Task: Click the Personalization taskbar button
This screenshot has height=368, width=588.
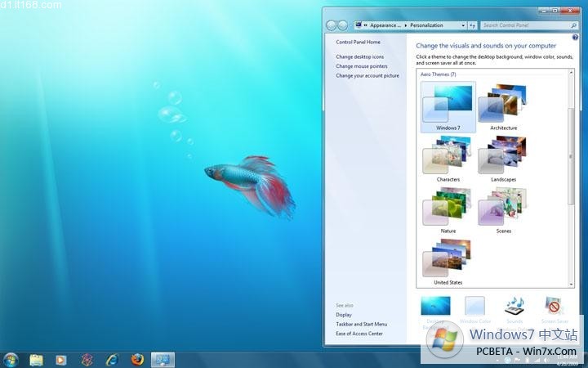Action: tap(163, 360)
